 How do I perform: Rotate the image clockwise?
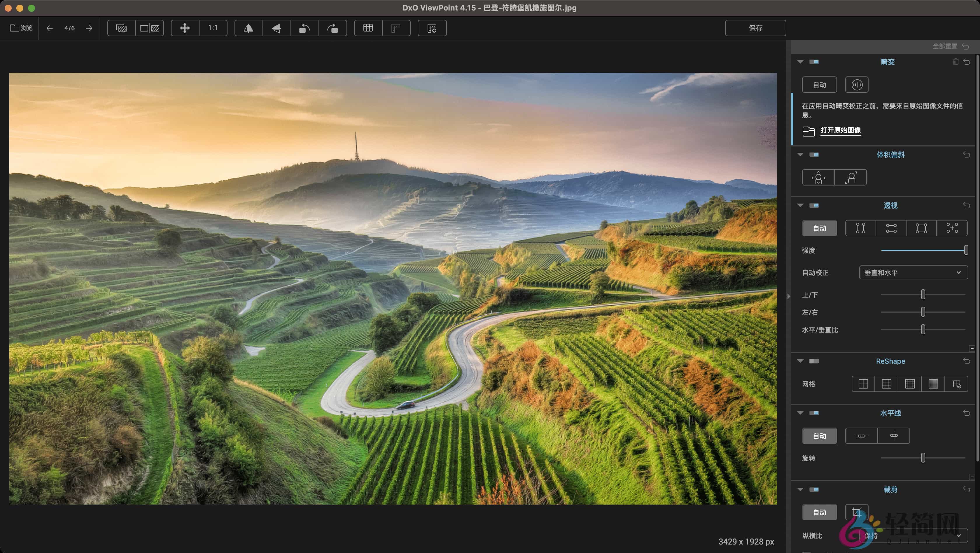pos(332,28)
